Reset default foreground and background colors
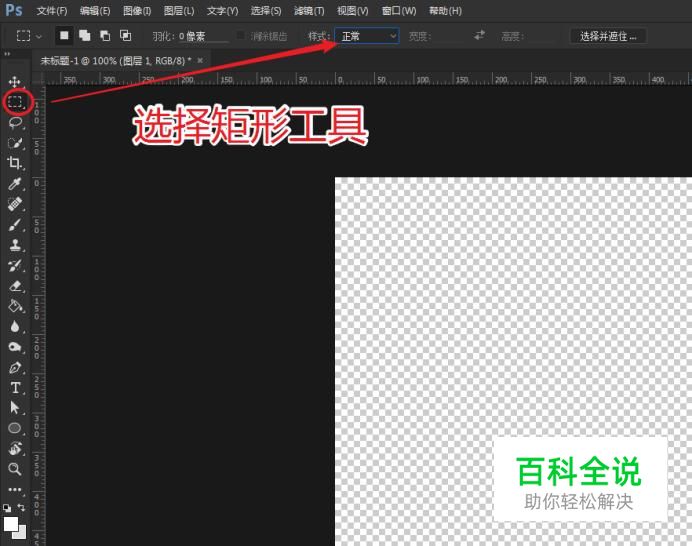Image resolution: width=692 pixels, height=546 pixels. (7, 508)
